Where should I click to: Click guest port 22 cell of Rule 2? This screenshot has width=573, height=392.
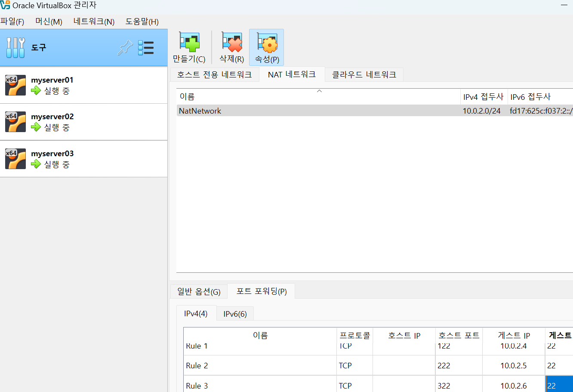(559, 365)
